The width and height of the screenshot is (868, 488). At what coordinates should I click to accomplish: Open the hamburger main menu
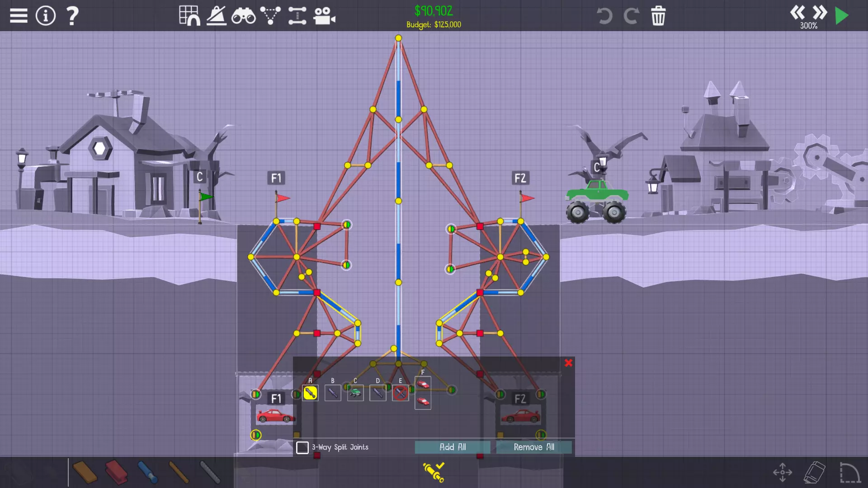click(19, 16)
